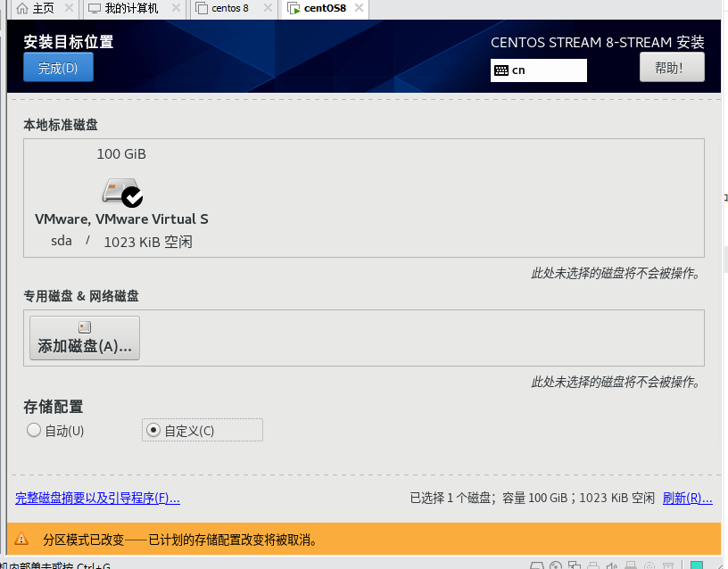Viewport: 728px width, 569px height.
Task: Open help with the 帮助! button
Action: pyautogui.click(x=672, y=68)
